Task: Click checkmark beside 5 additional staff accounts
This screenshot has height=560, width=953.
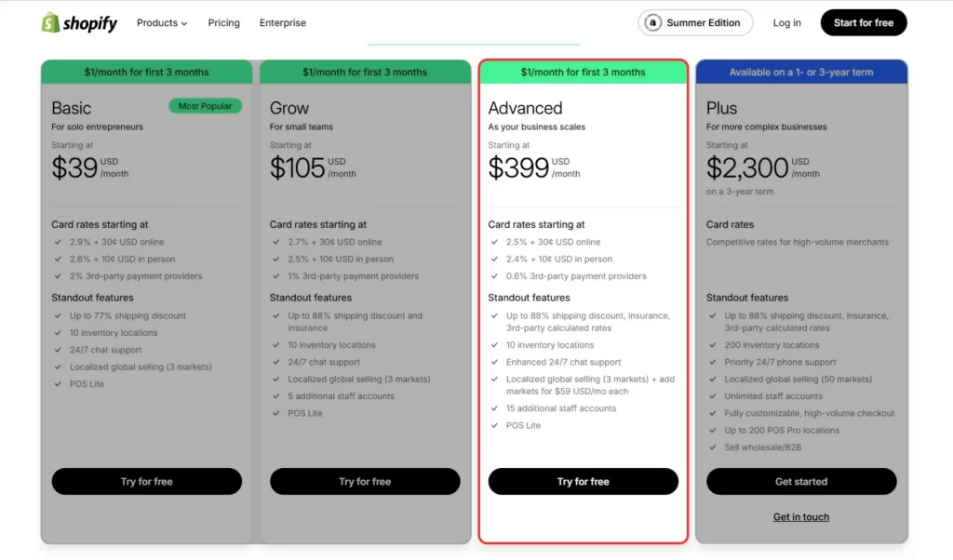Action: 278,396
